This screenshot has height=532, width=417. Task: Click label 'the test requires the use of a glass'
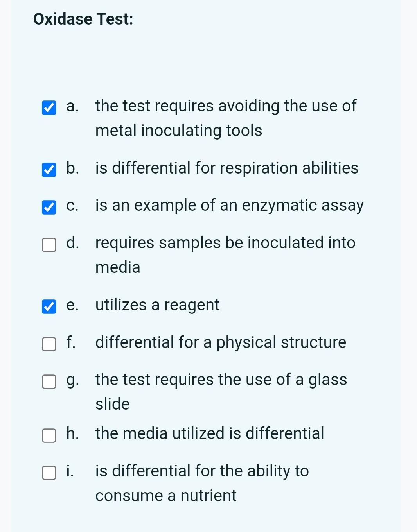tap(221, 380)
